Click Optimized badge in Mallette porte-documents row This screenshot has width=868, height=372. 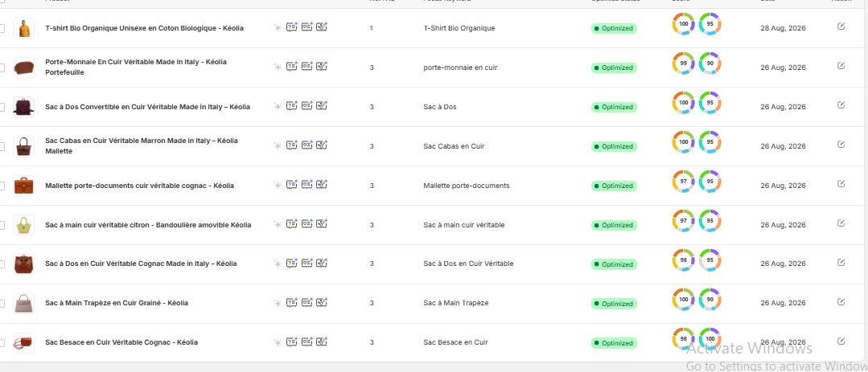614,186
